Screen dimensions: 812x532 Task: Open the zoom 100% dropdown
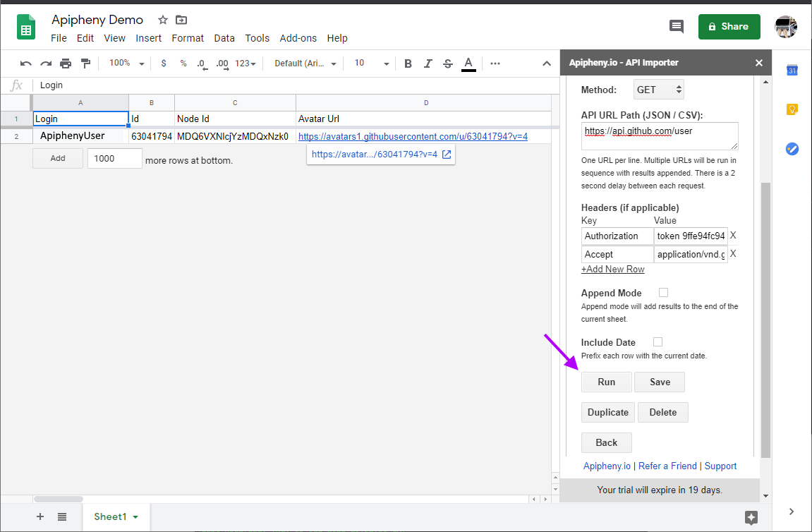click(x=126, y=64)
